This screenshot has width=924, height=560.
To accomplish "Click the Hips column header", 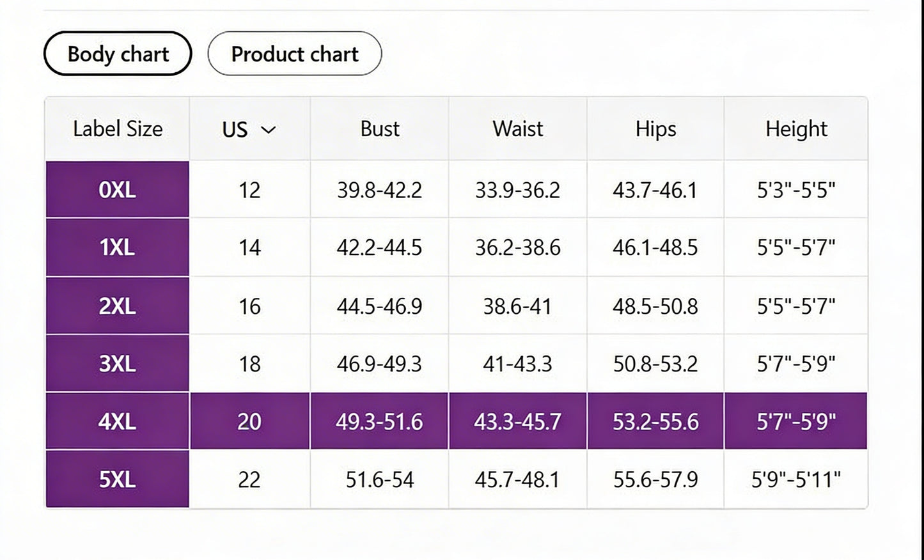I will point(655,129).
